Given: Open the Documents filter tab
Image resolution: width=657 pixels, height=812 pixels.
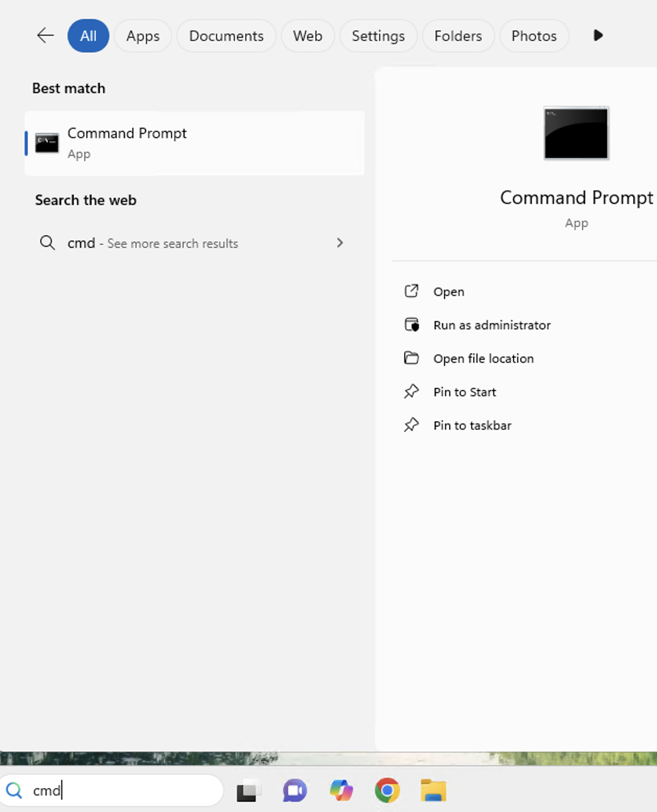Looking at the screenshot, I should [x=226, y=36].
